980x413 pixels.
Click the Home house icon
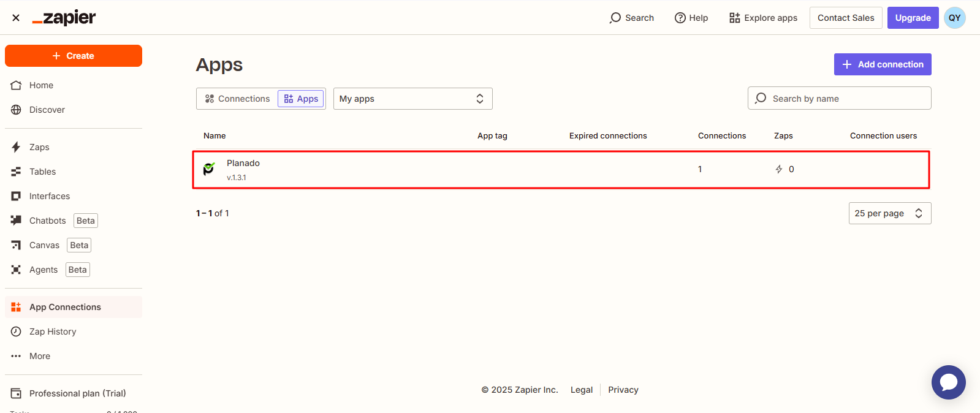pos(16,85)
